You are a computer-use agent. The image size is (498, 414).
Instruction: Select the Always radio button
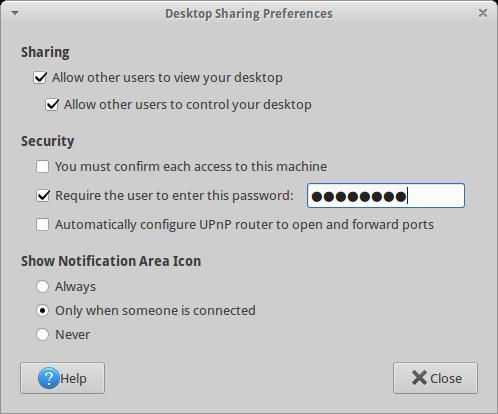(42, 286)
